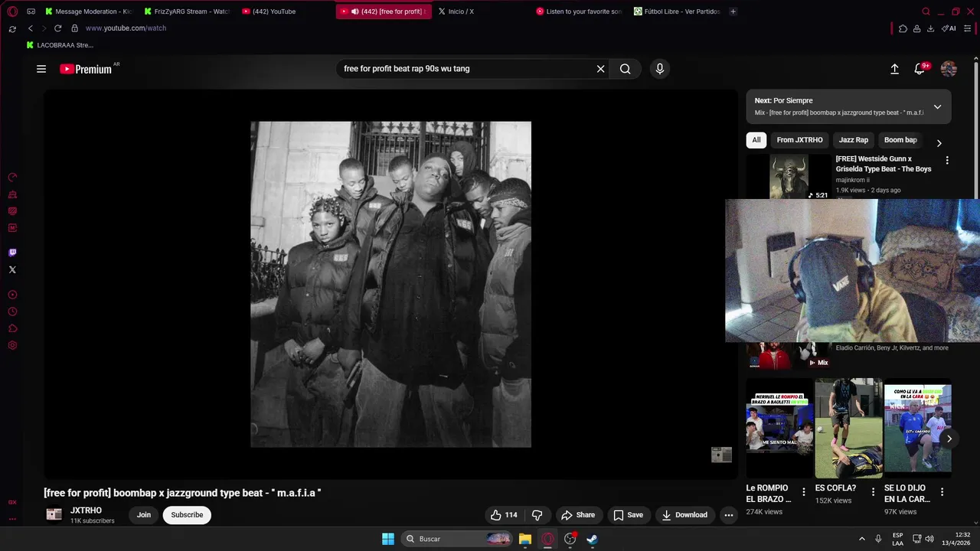Go back to previous page
This screenshot has height=551, width=980.
pyautogui.click(x=30, y=28)
